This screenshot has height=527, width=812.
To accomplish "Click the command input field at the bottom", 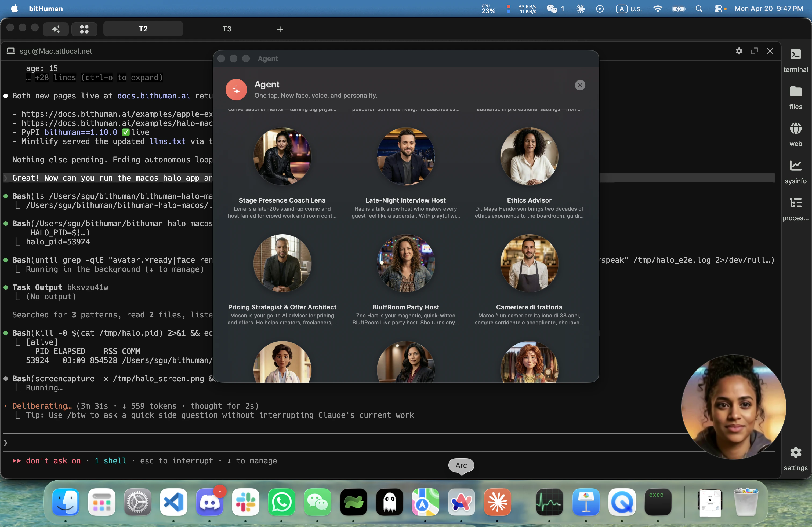I will coord(341,442).
